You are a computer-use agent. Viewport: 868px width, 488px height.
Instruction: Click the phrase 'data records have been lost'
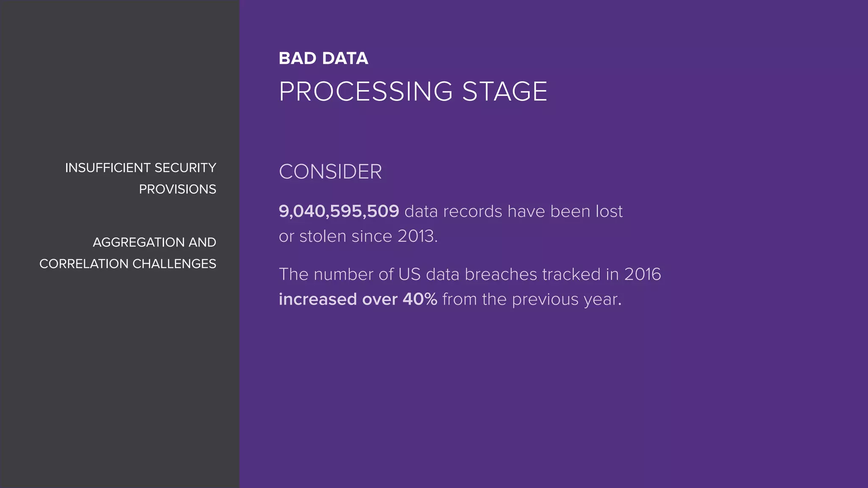(x=514, y=211)
